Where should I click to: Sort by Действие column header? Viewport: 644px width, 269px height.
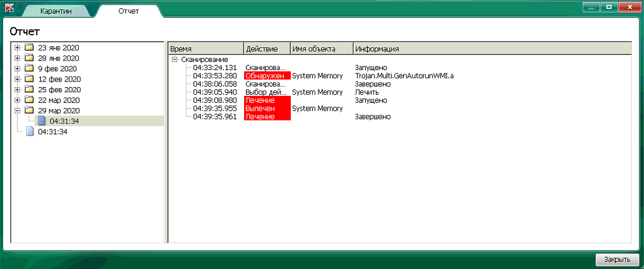267,49
